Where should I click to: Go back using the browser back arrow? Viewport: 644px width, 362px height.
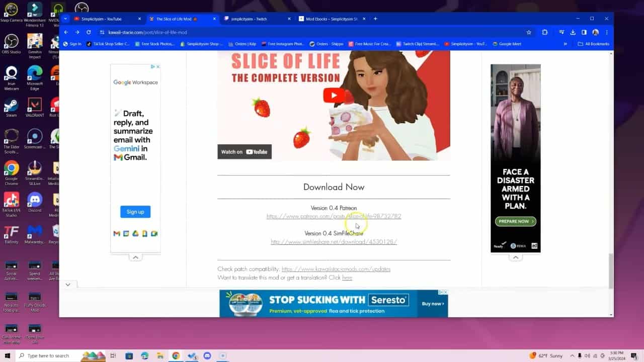[66, 32]
